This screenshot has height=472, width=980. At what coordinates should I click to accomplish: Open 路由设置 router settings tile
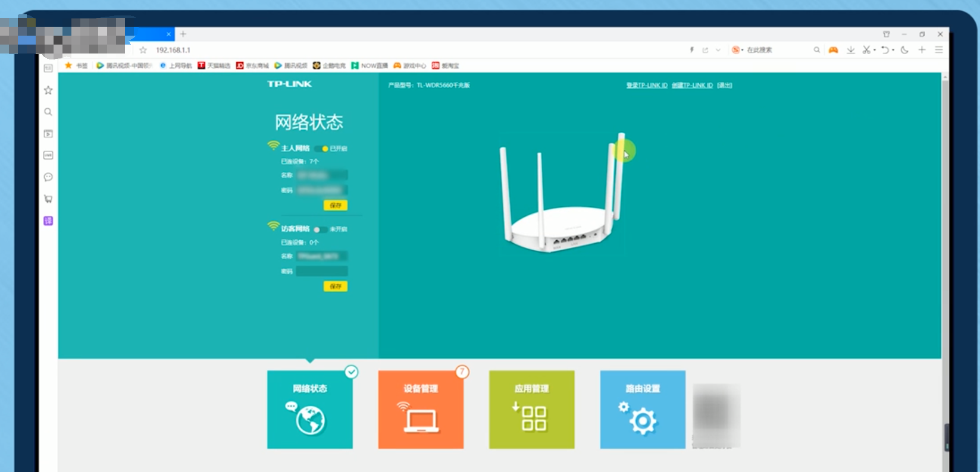coord(642,410)
